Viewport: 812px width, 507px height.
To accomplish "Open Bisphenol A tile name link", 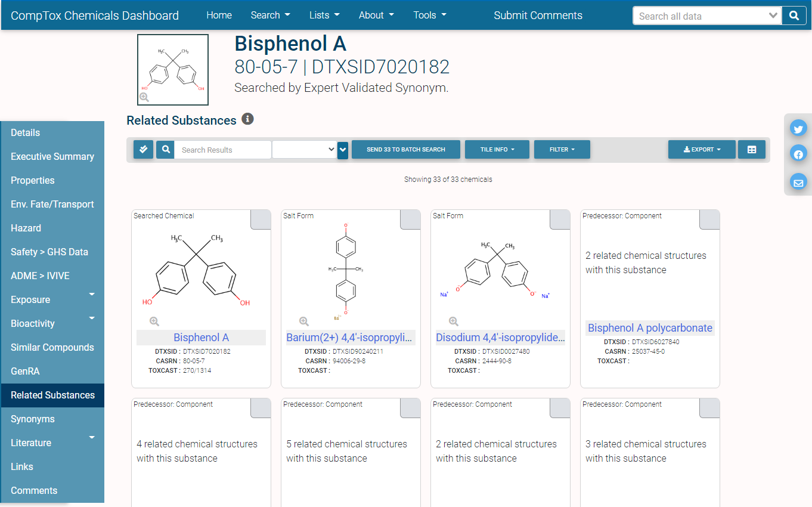I will tap(201, 338).
